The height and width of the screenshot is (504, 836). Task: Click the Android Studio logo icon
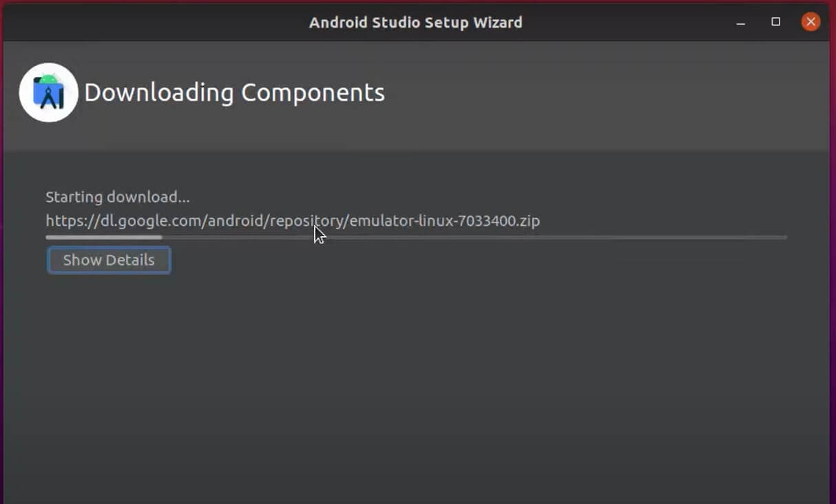coord(48,92)
